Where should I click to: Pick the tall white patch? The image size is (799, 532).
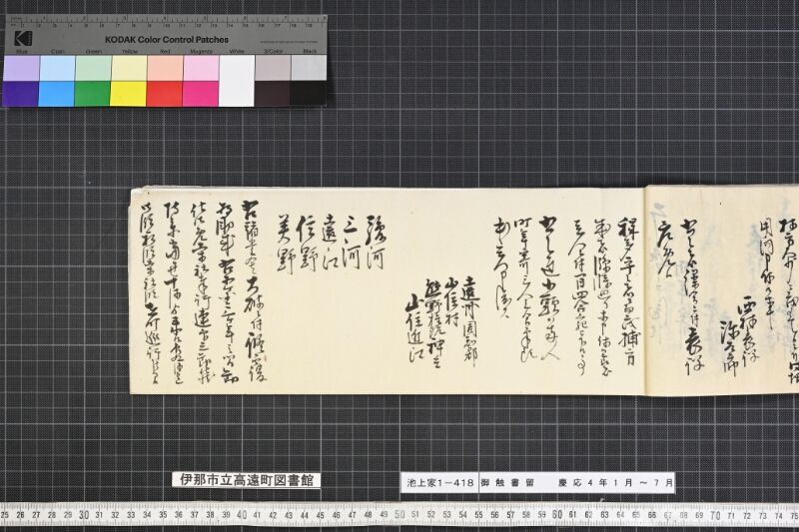[237, 81]
